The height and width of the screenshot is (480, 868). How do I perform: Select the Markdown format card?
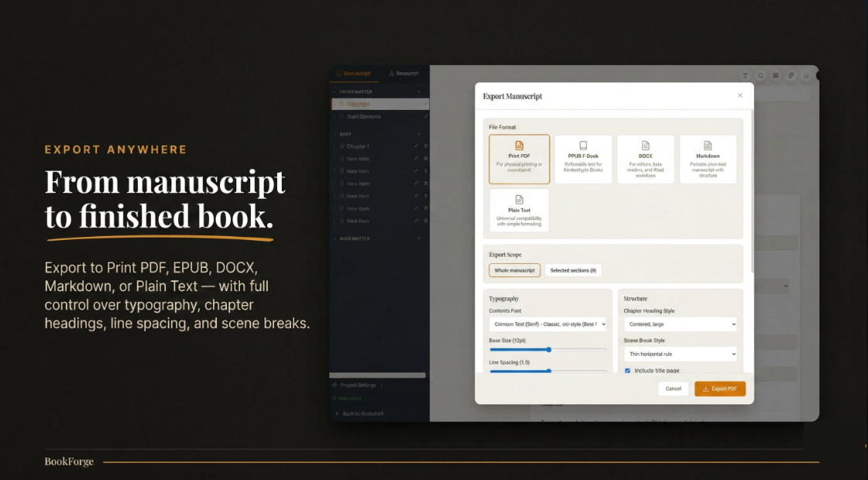coord(708,159)
